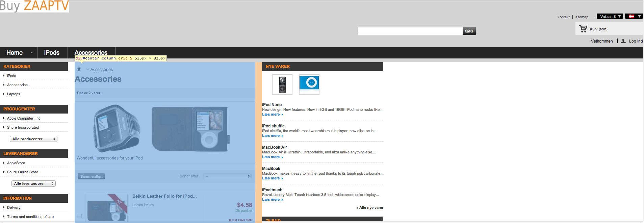Open the iPod Nano product title
The image size is (644, 223).
point(272,105)
